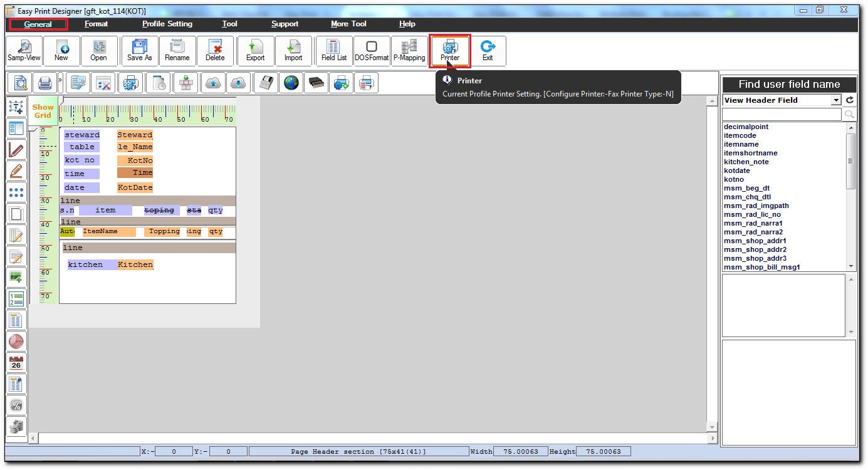868x470 pixels.
Task: Select 'kotdate' in the field list
Action: coord(737,170)
